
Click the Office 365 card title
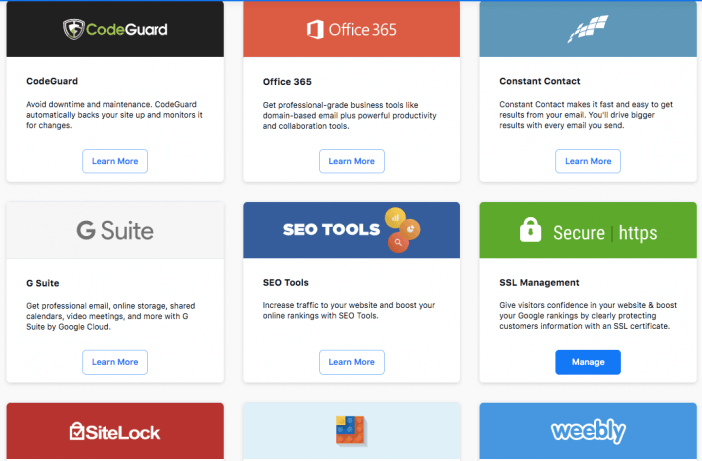pyautogui.click(x=287, y=81)
